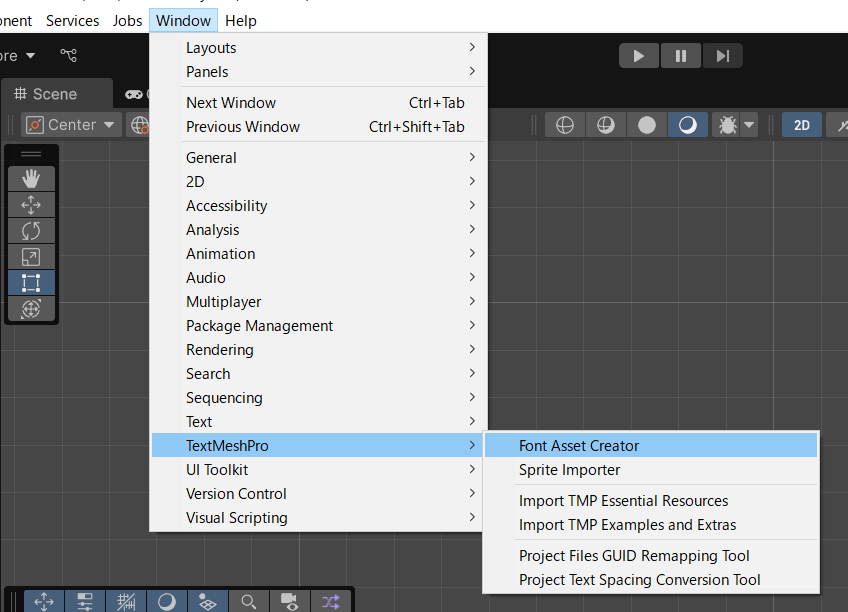This screenshot has width=848, height=612.
Task: Activate the Rect transform tool
Action: pos(31,283)
